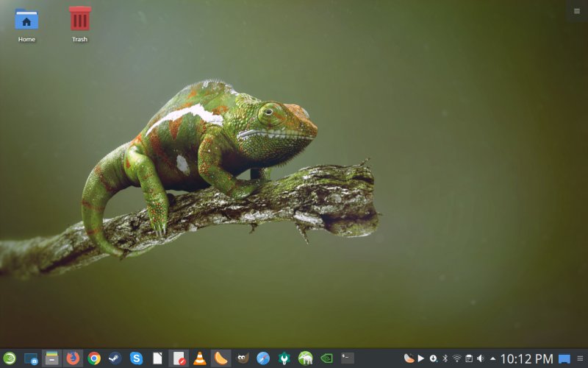588x368 pixels.
Task: Click the 10:12 PM clock
Action: (x=526, y=358)
